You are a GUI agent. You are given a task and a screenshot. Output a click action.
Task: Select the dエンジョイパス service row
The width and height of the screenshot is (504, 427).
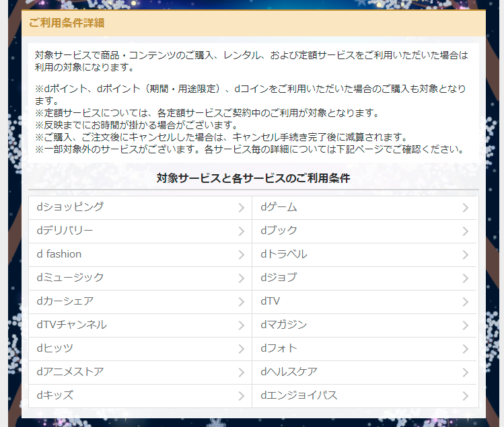pos(364,396)
